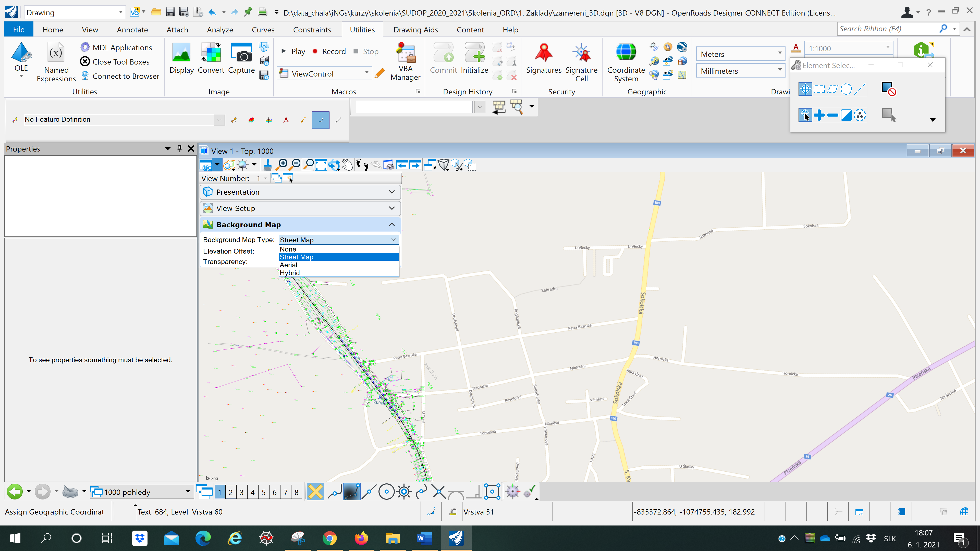Open the Background Map Type dropdown
The width and height of the screenshot is (980, 551).
(x=339, y=240)
